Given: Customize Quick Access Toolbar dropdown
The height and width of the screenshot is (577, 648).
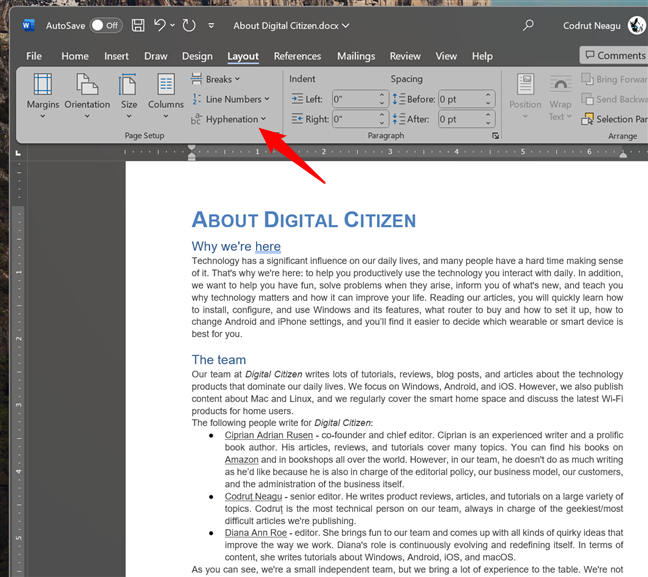Looking at the screenshot, I should point(211,26).
